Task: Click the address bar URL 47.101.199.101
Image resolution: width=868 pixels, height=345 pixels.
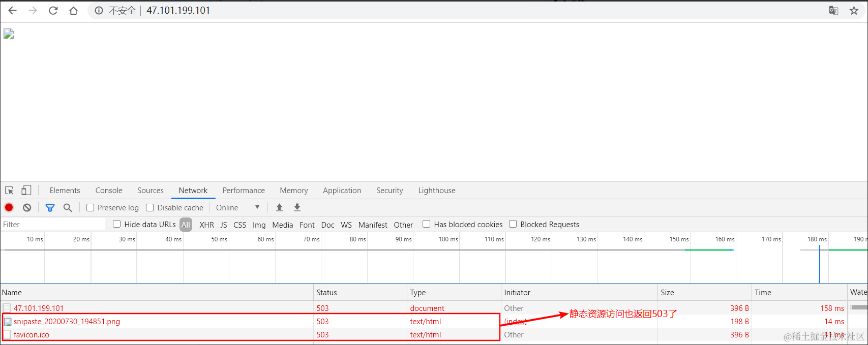Action: coord(178,11)
